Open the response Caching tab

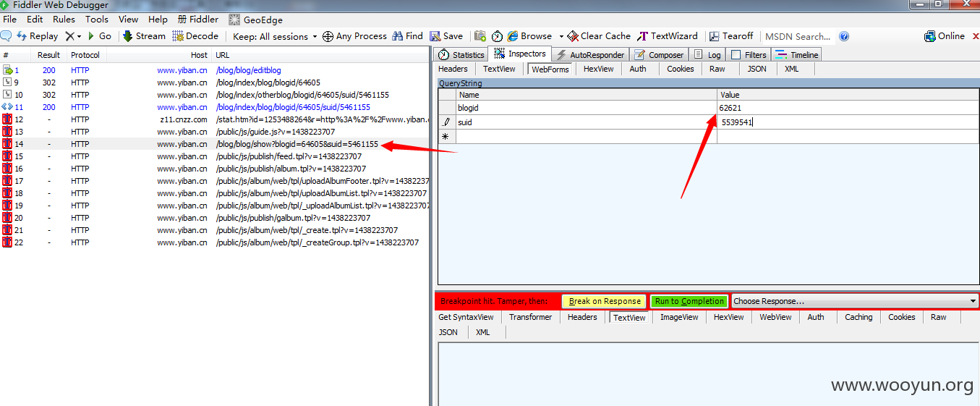click(858, 317)
